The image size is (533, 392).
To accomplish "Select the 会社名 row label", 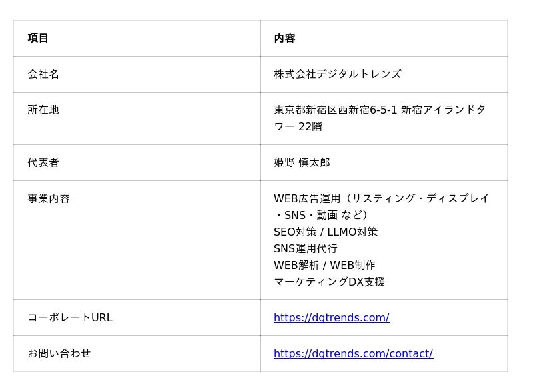I will [x=43, y=75].
